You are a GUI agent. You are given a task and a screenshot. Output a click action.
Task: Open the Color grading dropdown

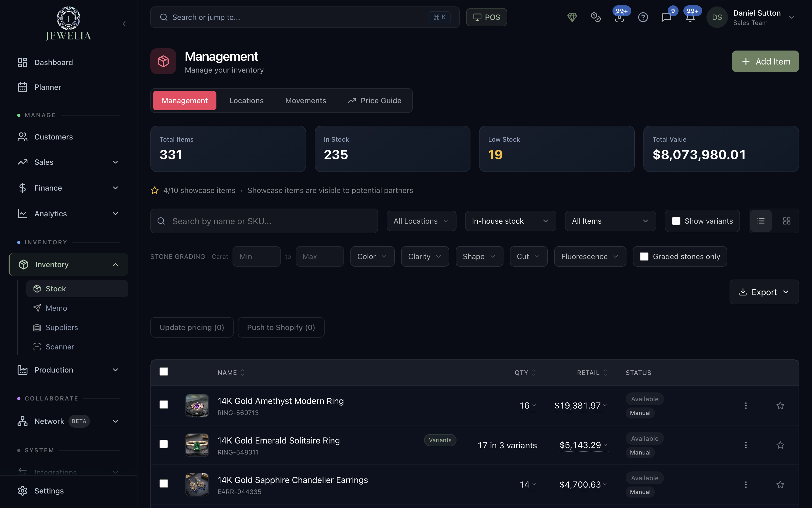372,256
